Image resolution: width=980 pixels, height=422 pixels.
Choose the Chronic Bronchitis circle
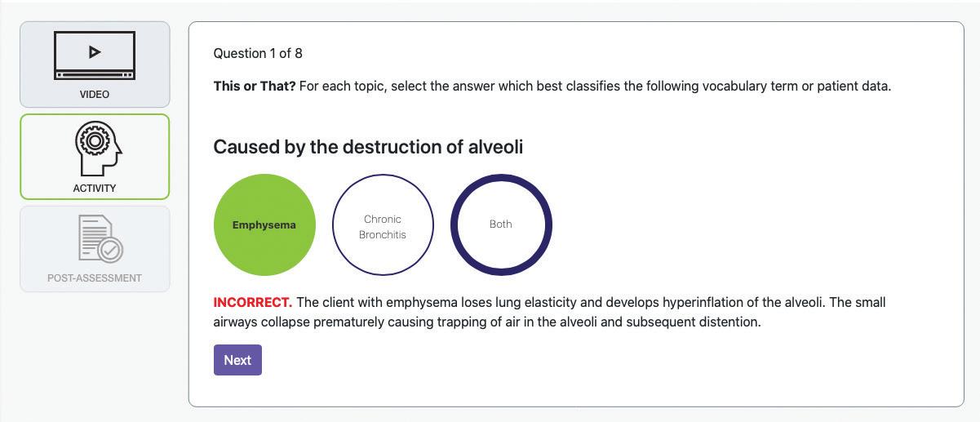click(383, 225)
